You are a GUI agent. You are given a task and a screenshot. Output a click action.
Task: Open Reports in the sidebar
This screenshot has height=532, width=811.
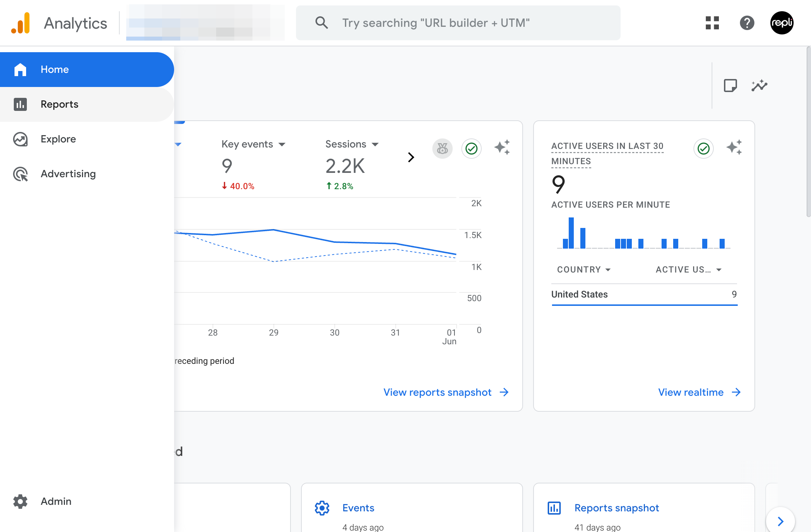(x=87, y=104)
